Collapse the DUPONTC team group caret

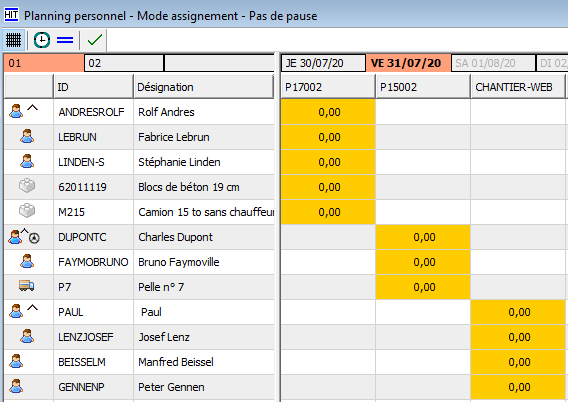24,231
